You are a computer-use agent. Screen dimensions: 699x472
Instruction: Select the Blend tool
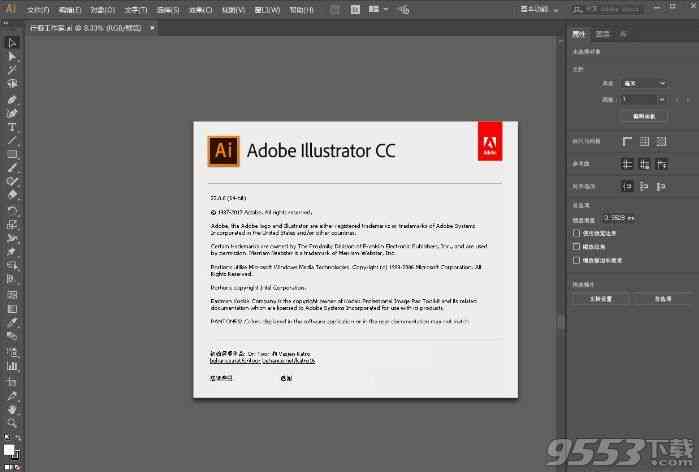[12, 336]
